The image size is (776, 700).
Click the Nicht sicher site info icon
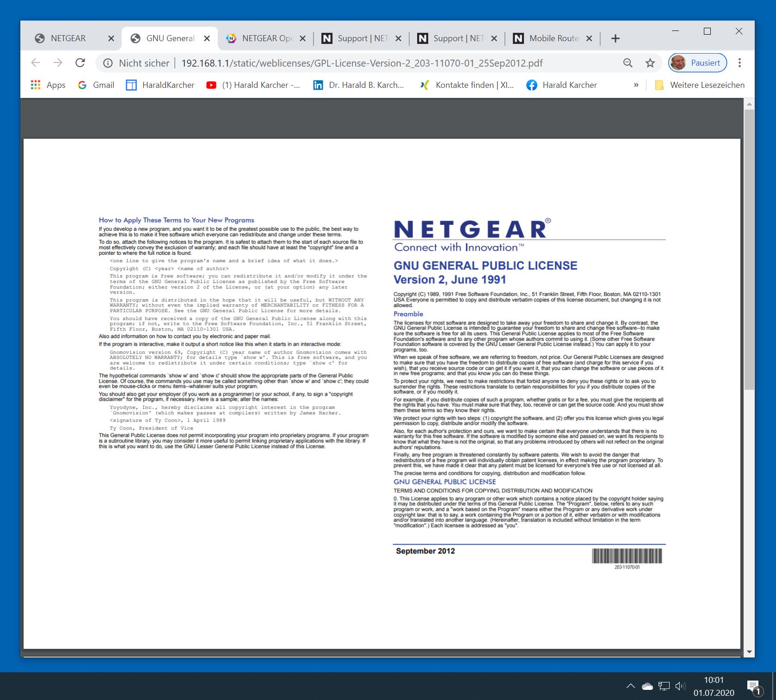coord(108,63)
